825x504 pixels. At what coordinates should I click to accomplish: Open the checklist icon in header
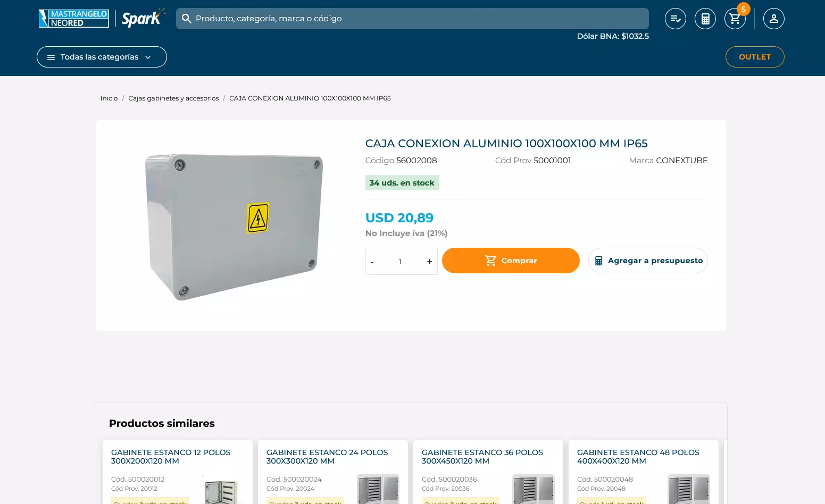tap(676, 19)
